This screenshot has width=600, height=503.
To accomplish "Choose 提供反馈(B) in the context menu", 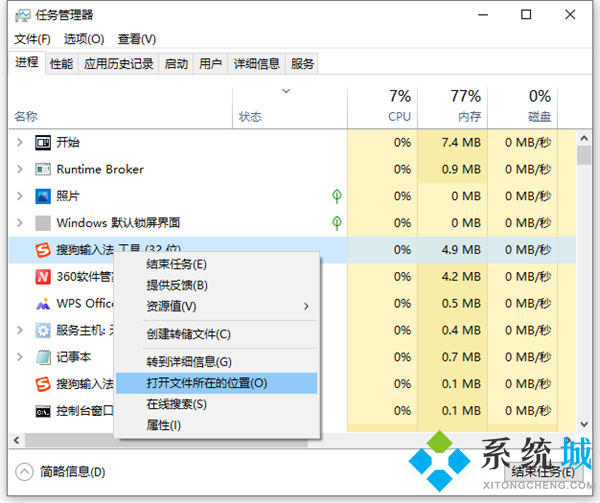I will pos(217,285).
